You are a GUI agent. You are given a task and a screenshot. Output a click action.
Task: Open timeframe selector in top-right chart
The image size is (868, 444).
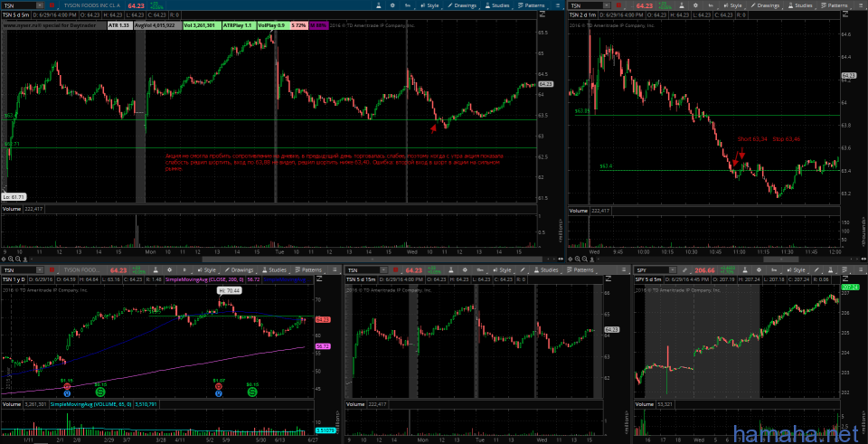pyautogui.click(x=711, y=5)
